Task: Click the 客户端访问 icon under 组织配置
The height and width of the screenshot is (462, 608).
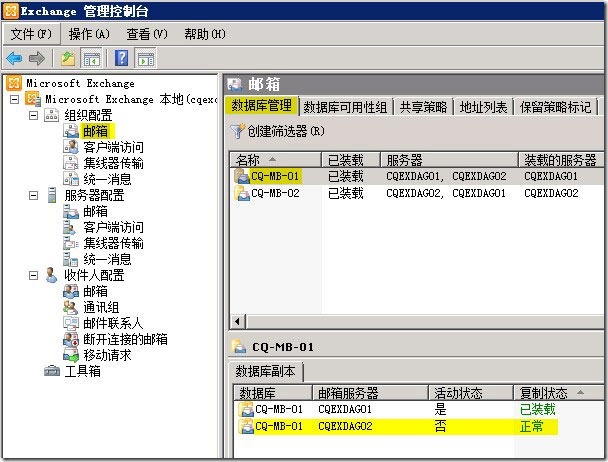Action: pyautogui.click(x=71, y=147)
